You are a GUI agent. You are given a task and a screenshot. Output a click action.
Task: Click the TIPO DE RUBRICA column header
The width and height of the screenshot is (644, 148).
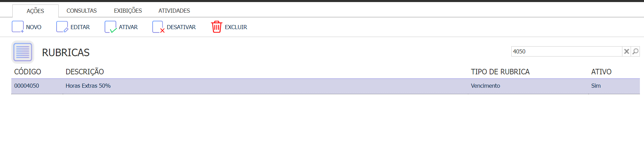[500, 72]
